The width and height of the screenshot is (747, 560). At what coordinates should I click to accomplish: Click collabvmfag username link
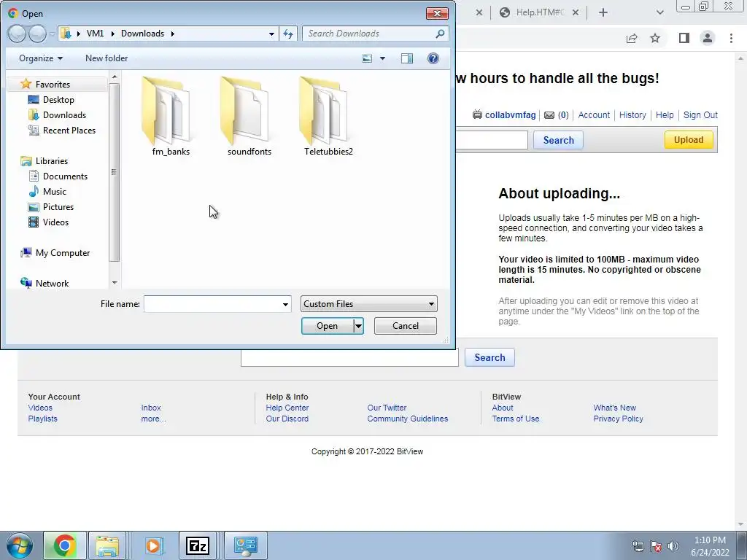[510, 114]
